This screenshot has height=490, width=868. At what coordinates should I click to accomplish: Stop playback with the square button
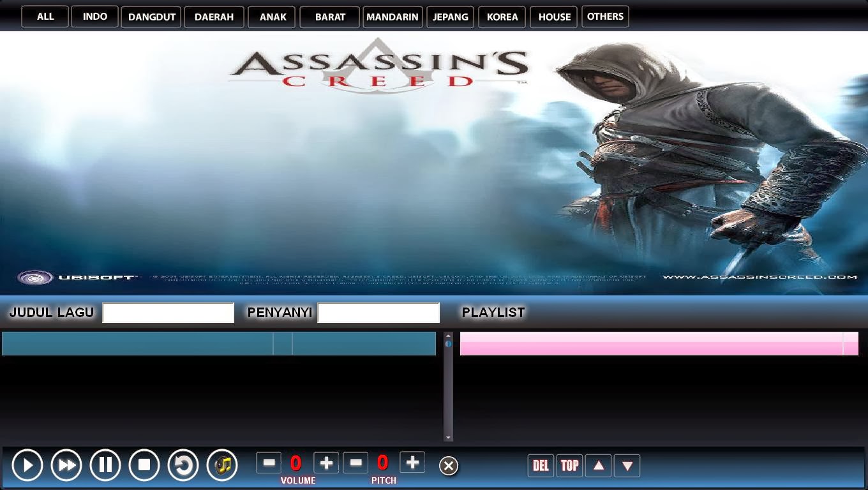click(144, 464)
